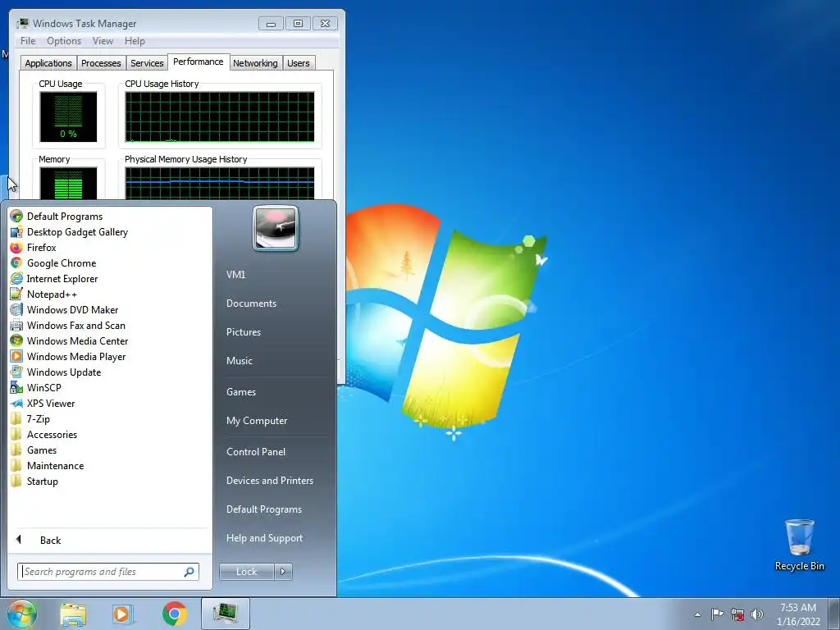840x630 pixels.
Task: Open Music from Start menu
Action: coord(239,361)
